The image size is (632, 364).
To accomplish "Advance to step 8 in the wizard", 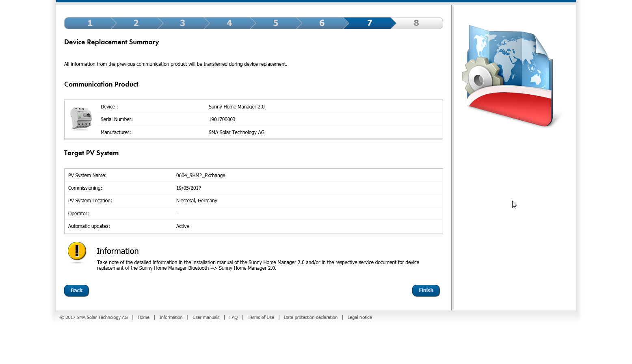I will pos(415,23).
